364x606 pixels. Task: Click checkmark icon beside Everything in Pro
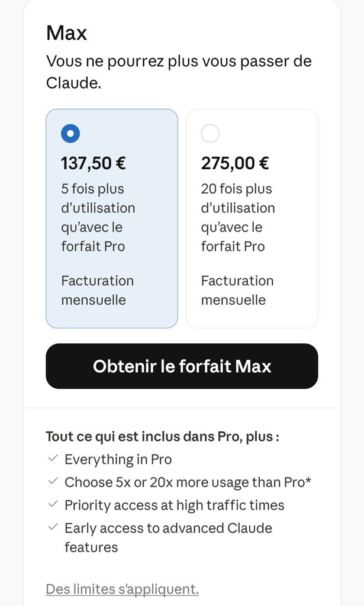(x=53, y=459)
